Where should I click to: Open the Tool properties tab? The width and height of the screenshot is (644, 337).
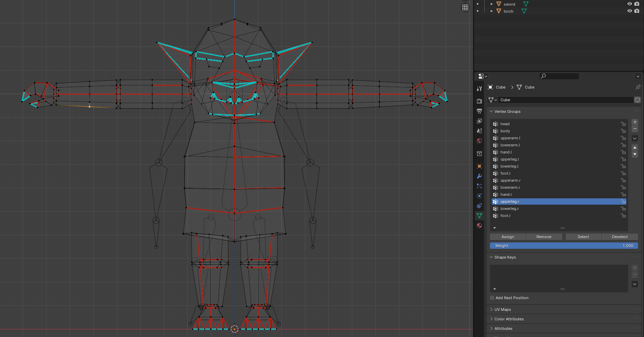click(479, 89)
